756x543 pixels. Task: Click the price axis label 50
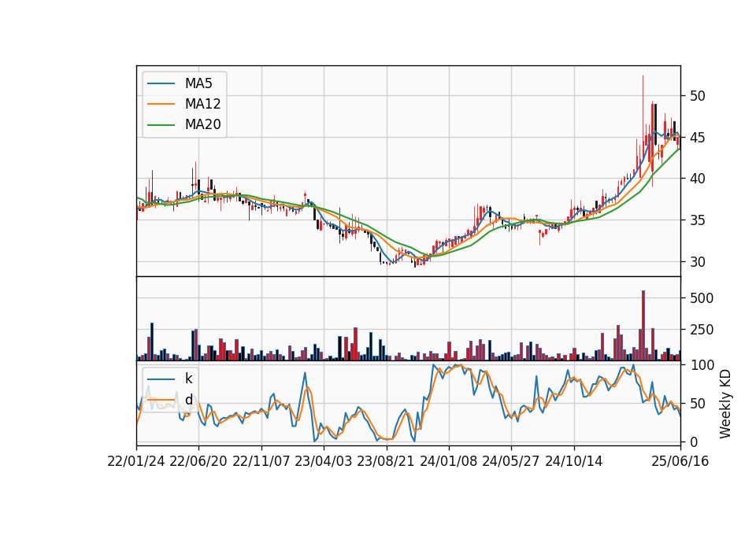(697, 96)
